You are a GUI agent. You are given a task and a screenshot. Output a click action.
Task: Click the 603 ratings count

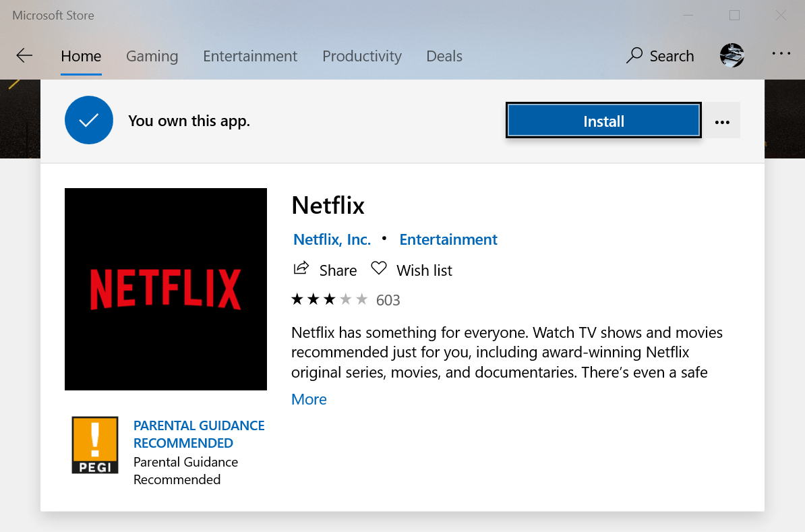click(388, 300)
